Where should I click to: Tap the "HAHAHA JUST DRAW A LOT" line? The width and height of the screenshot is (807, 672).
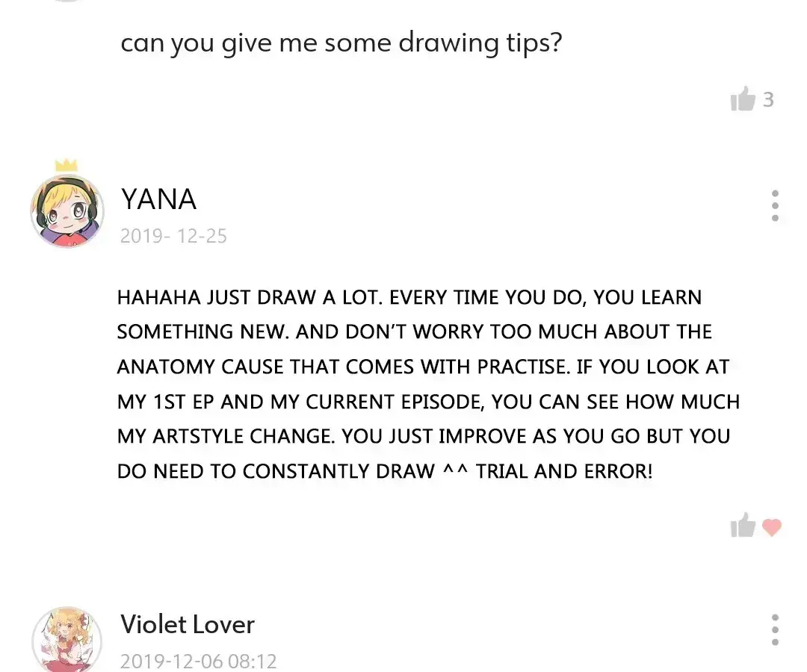click(x=250, y=298)
